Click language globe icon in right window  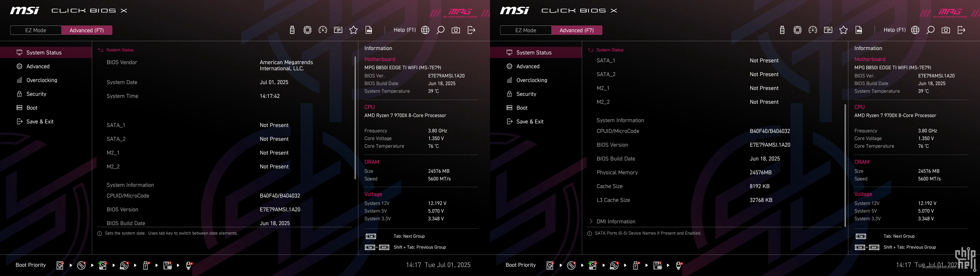coord(915,30)
